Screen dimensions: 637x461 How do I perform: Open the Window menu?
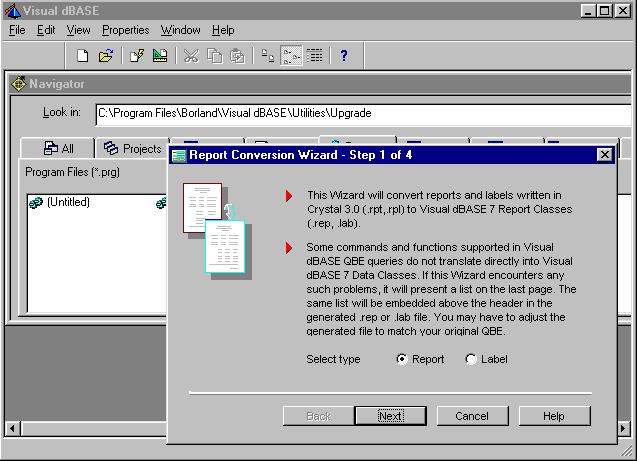pos(180,30)
